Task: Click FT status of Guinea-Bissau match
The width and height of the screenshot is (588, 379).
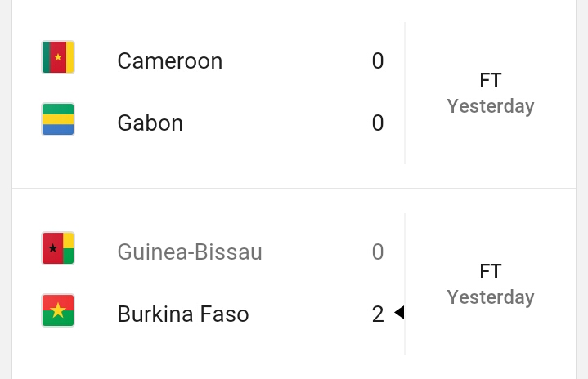Action: (491, 271)
